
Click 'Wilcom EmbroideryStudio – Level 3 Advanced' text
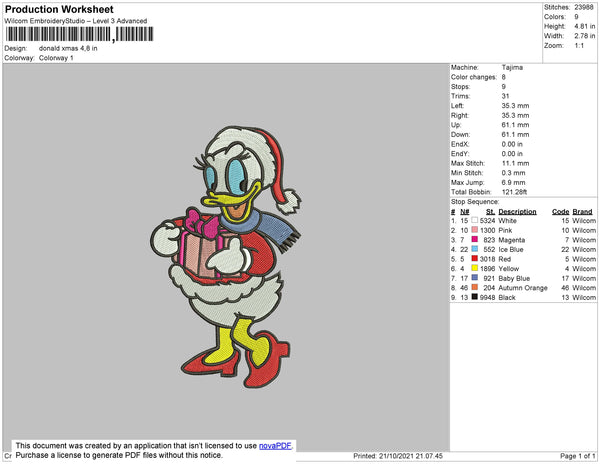pos(76,21)
